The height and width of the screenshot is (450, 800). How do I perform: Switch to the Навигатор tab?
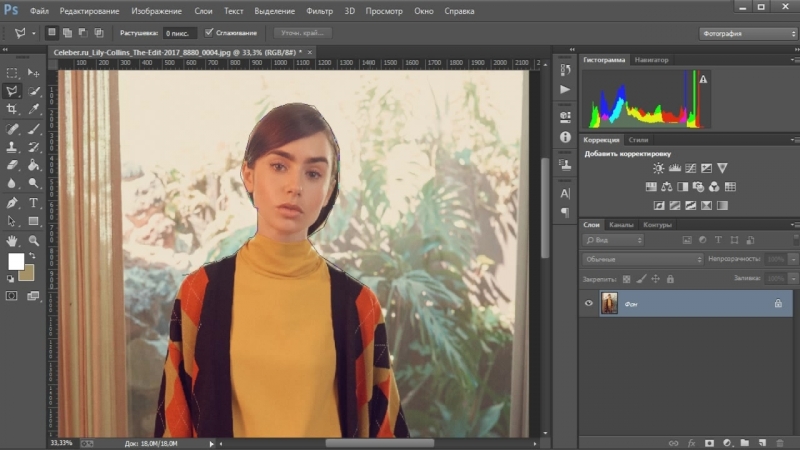651,60
